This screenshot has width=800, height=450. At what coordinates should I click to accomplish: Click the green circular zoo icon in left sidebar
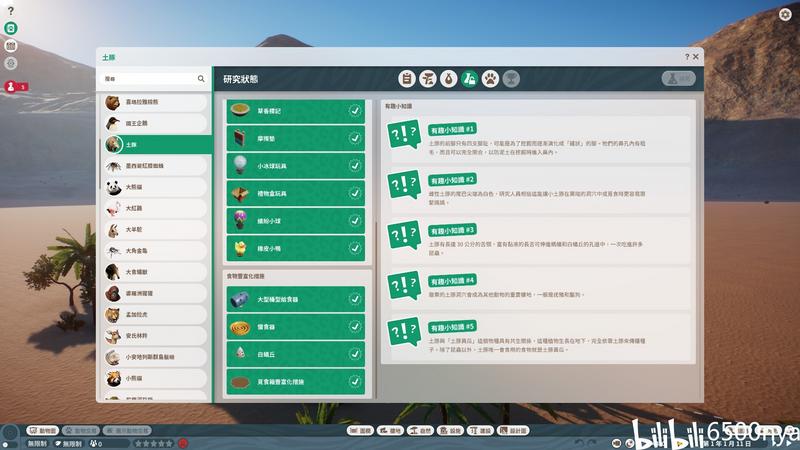pyautogui.click(x=11, y=28)
